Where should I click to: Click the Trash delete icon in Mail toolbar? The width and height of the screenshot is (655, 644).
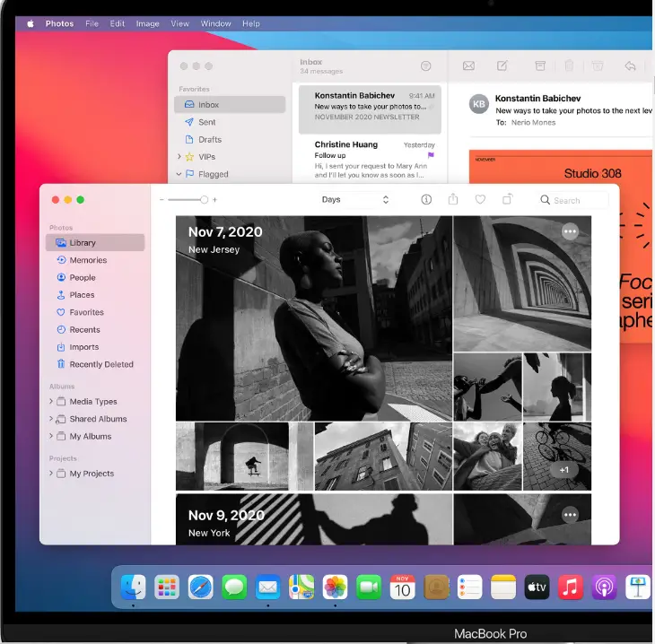coord(569,65)
